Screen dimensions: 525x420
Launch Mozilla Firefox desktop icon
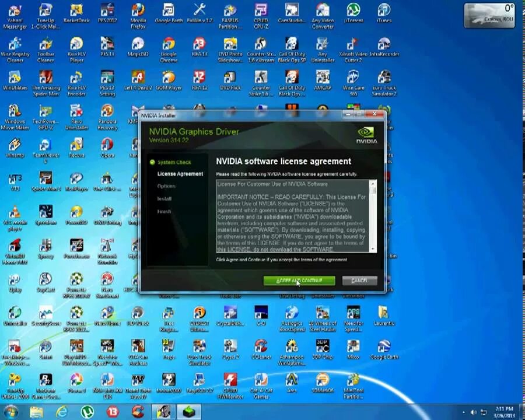tap(138, 13)
